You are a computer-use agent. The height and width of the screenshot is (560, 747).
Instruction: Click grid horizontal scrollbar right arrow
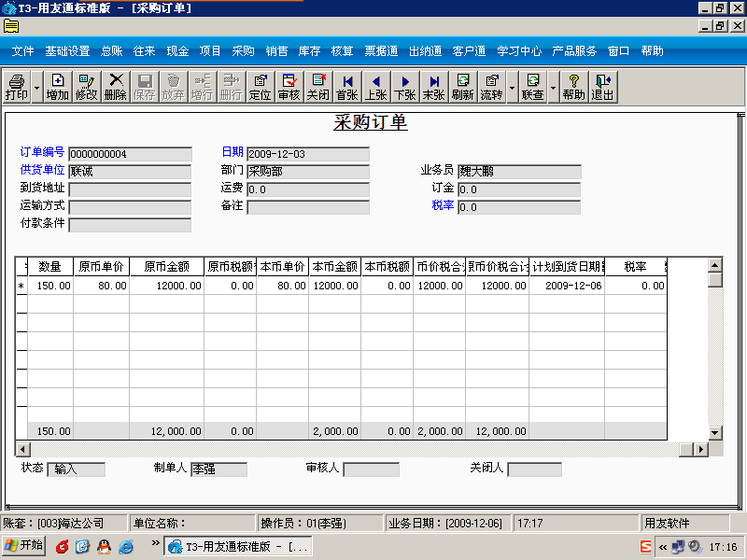coord(701,449)
